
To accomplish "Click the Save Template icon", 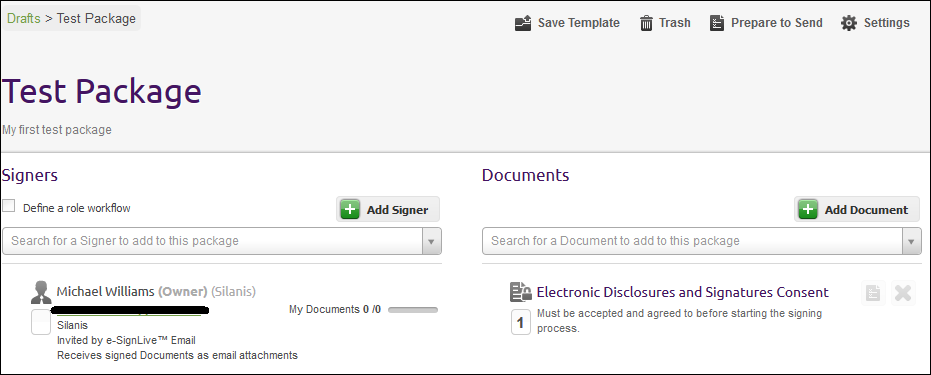I will 523,23.
